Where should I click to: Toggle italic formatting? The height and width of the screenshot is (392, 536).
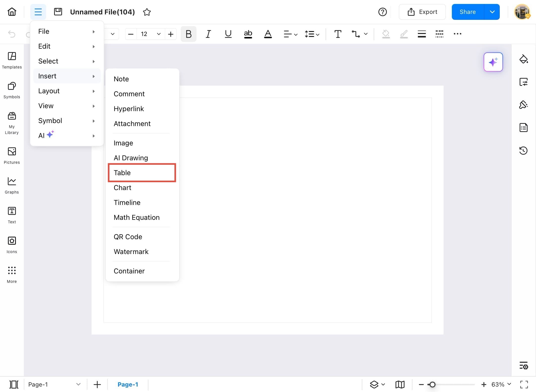[x=208, y=34]
